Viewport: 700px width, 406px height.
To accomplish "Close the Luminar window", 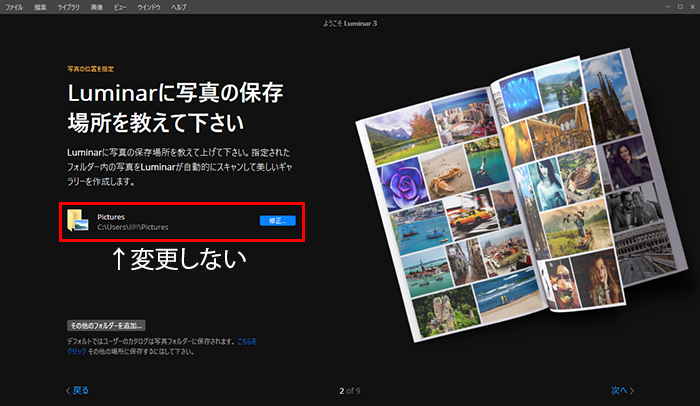I will point(692,7).
